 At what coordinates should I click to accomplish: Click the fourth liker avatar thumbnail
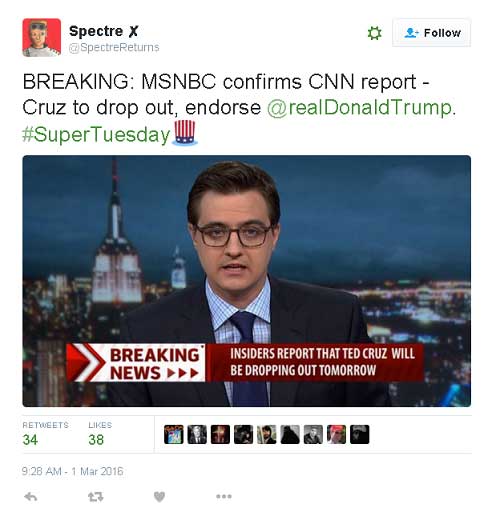[x=243, y=434]
